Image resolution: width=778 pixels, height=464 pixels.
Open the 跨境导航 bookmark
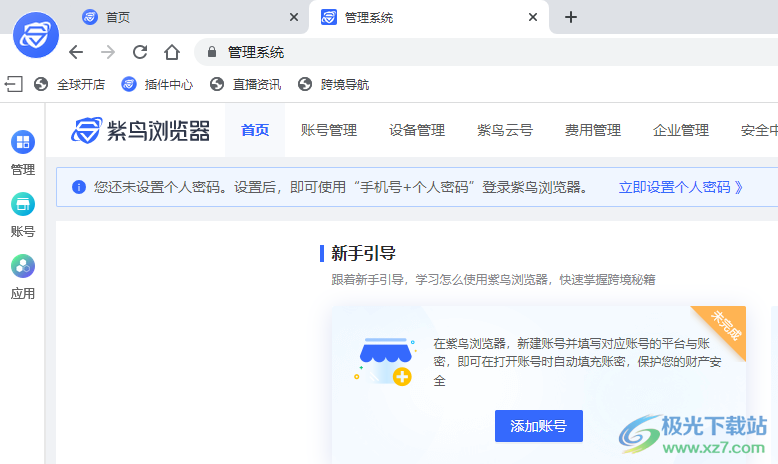click(333, 84)
